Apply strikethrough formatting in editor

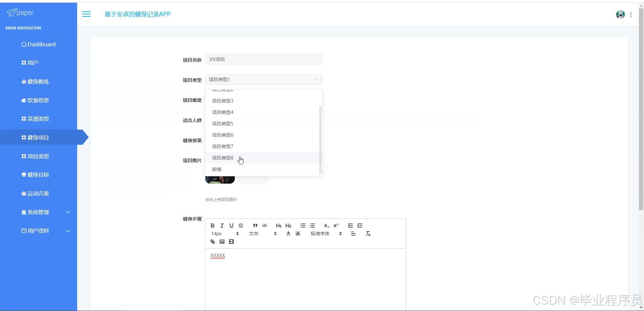pos(240,226)
